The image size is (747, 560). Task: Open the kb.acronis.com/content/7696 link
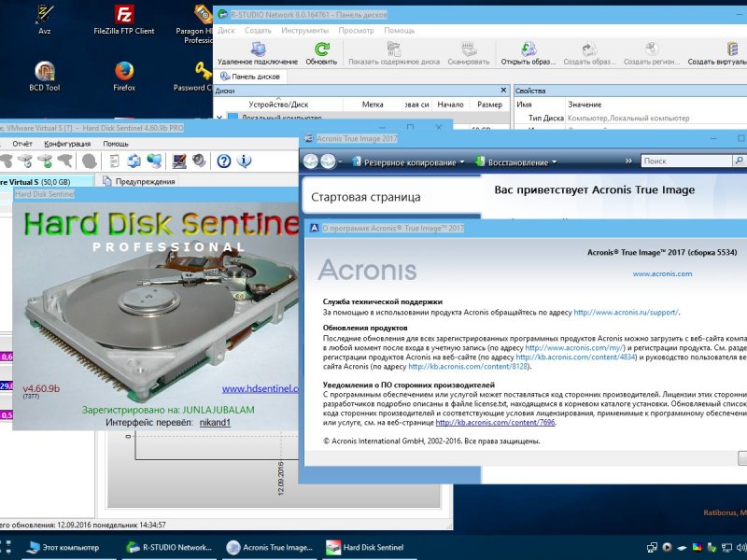pos(496,423)
